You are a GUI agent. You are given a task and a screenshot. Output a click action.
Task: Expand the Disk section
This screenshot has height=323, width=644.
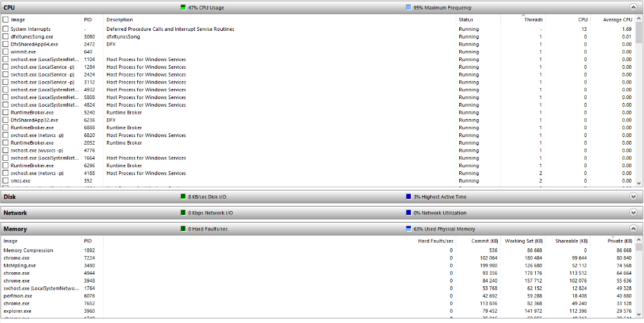pyautogui.click(x=633, y=197)
